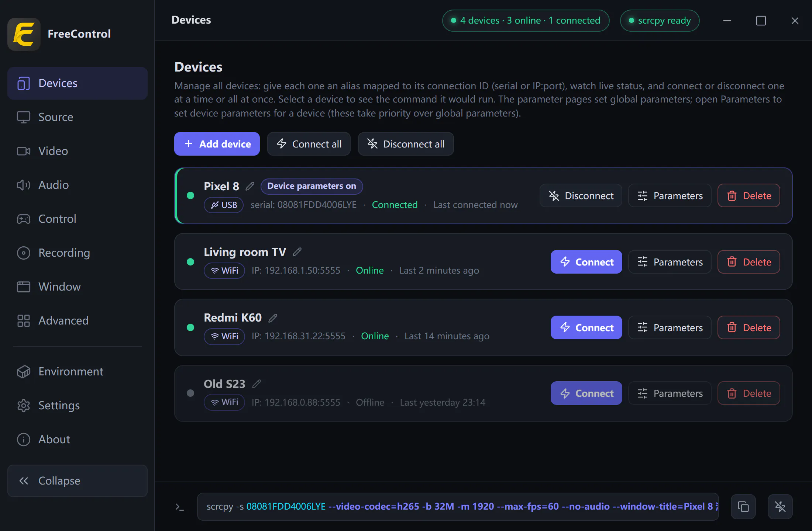Click the Add device button
812x531 pixels.
coord(217,144)
